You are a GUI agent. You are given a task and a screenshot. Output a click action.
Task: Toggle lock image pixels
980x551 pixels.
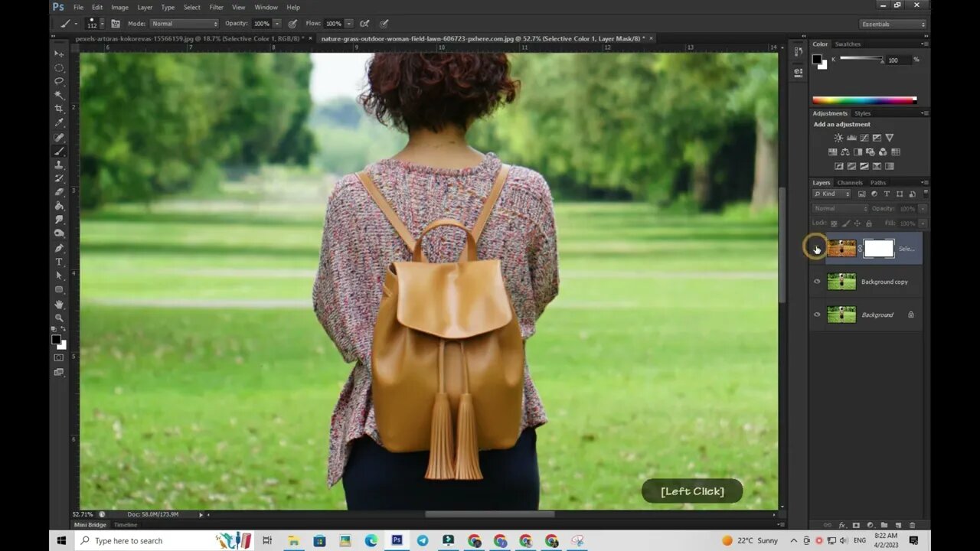coord(846,223)
